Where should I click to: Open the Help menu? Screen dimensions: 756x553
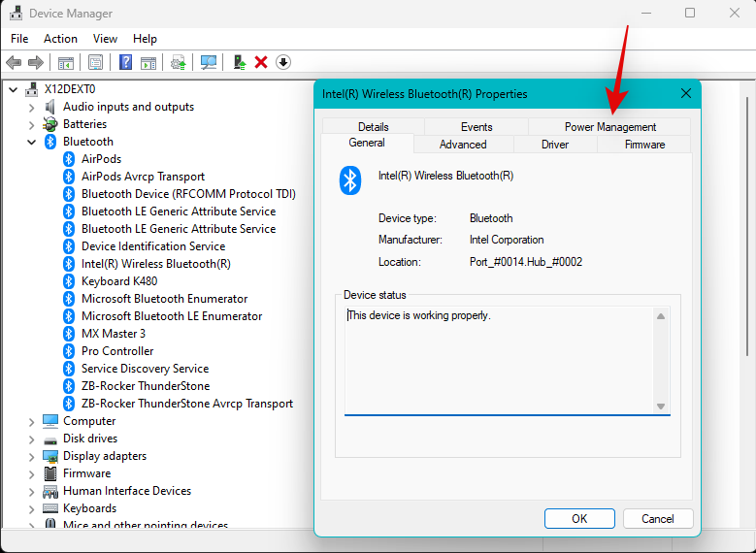145,39
